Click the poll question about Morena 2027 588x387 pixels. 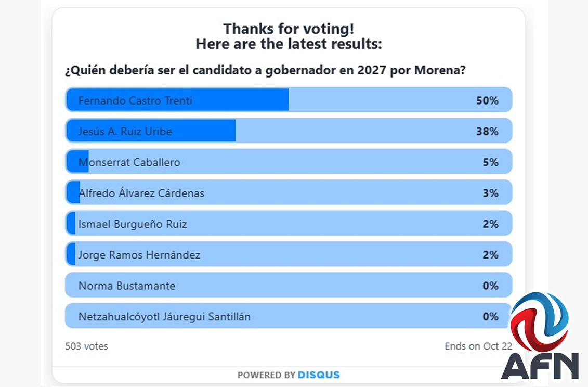click(265, 70)
